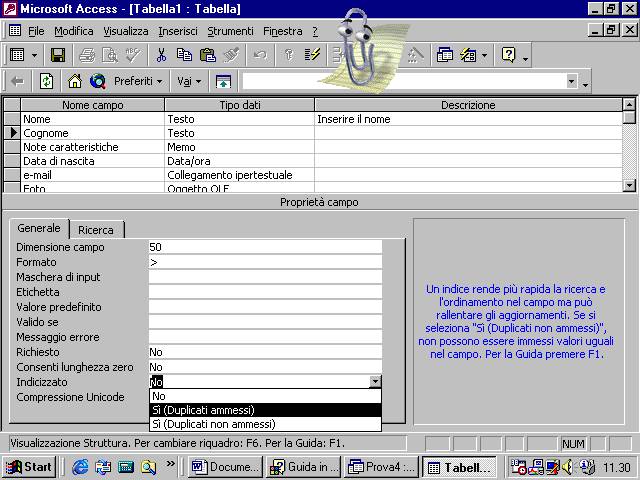Open more buttons arrow after Help icon
The width and height of the screenshot is (640, 480).
coord(526,60)
